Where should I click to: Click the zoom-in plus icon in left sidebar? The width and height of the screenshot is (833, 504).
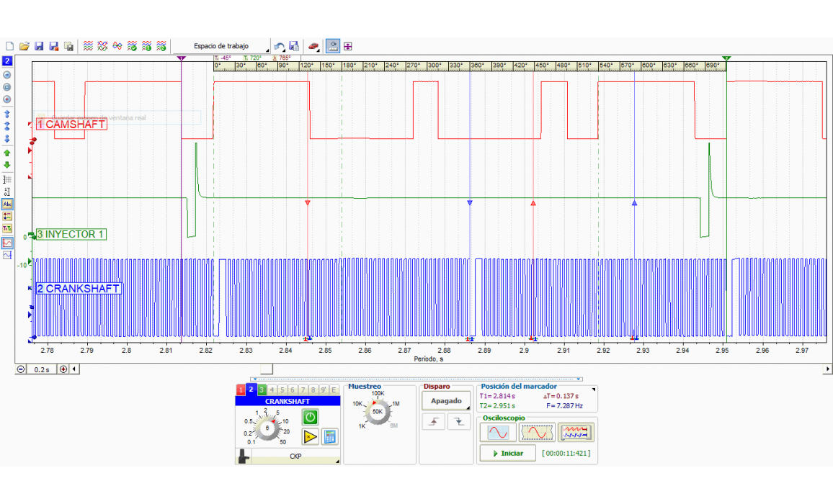7,99
